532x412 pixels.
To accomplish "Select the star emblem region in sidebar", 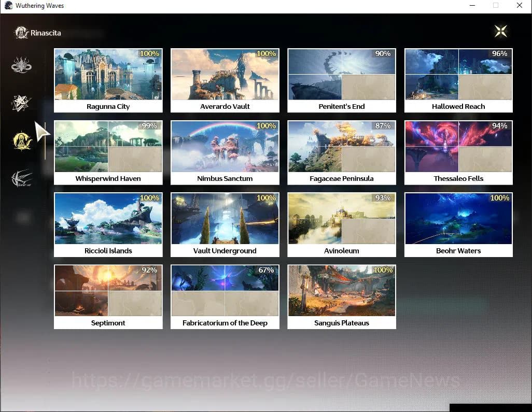I will point(22,103).
